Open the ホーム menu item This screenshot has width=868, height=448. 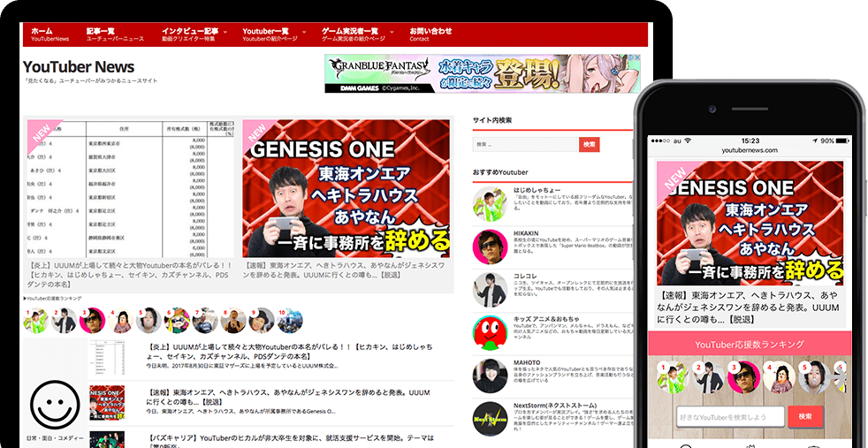coord(49,34)
